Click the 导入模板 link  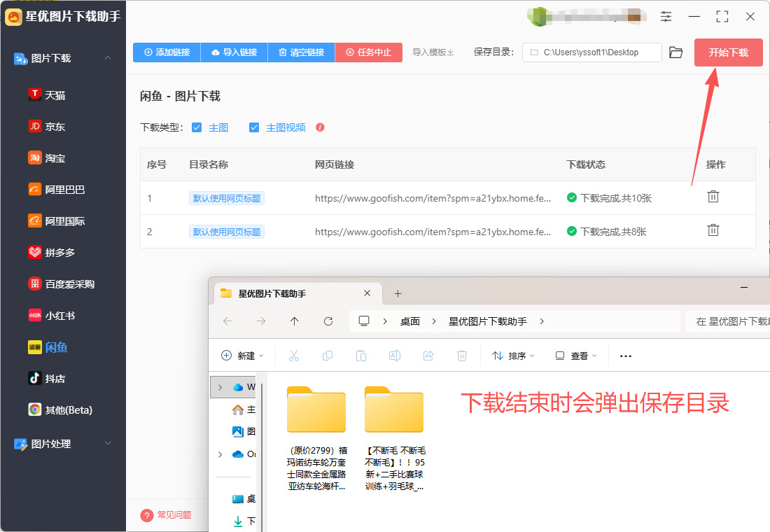coord(433,52)
